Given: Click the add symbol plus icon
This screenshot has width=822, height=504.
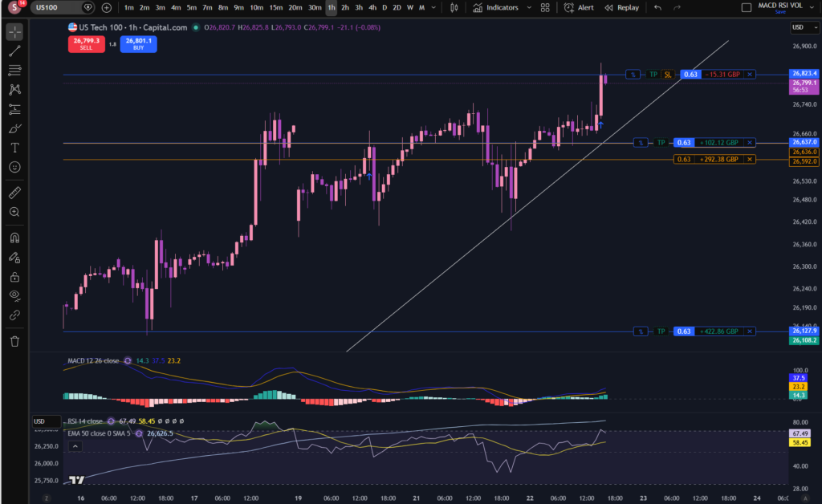Looking at the screenshot, I should [x=107, y=8].
